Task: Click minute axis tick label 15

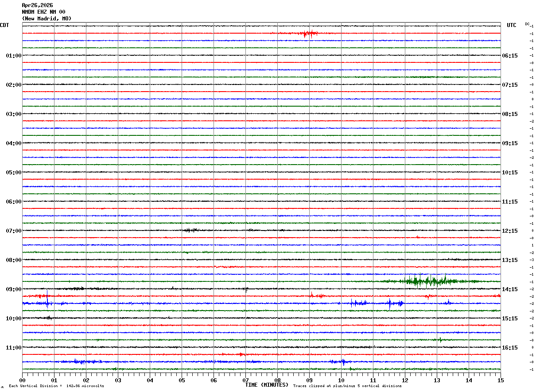Action: point(501,380)
